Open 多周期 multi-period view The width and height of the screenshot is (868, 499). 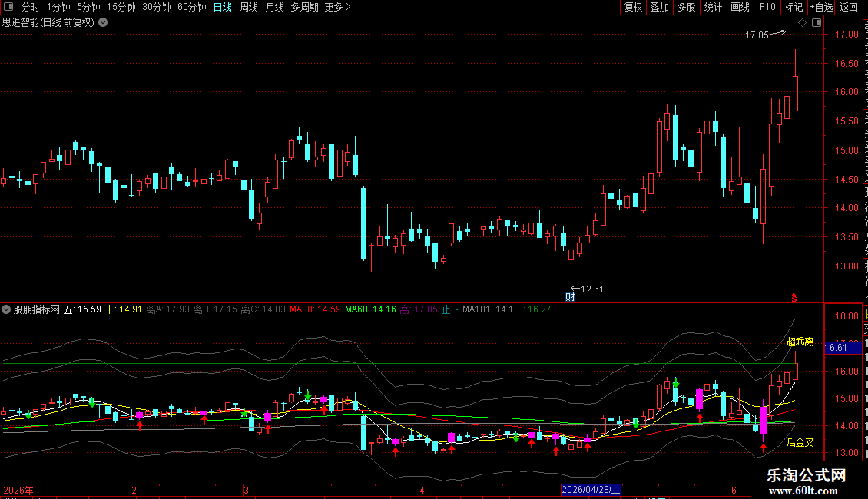(304, 7)
